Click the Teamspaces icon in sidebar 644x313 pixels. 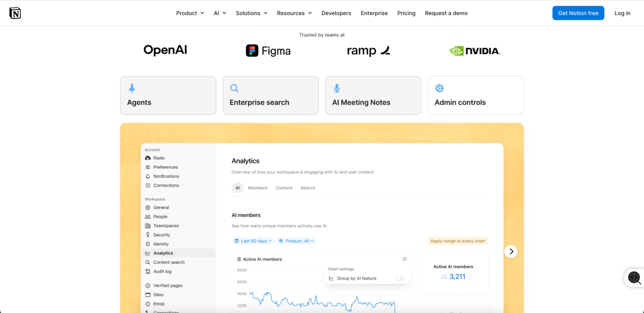tap(148, 226)
